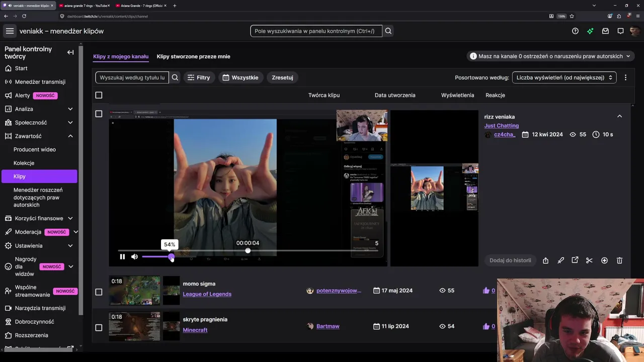The width and height of the screenshot is (644, 362).
Task: Expand the Społeczność sidebar section
Action: click(x=70, y=123)
